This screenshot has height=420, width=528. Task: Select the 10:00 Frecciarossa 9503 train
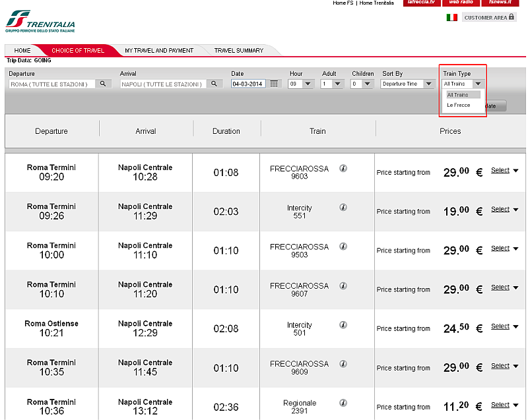[x=504, y=248]
